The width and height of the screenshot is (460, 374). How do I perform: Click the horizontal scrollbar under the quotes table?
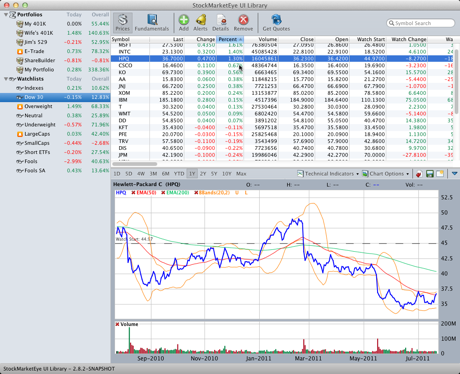point(134,164)
